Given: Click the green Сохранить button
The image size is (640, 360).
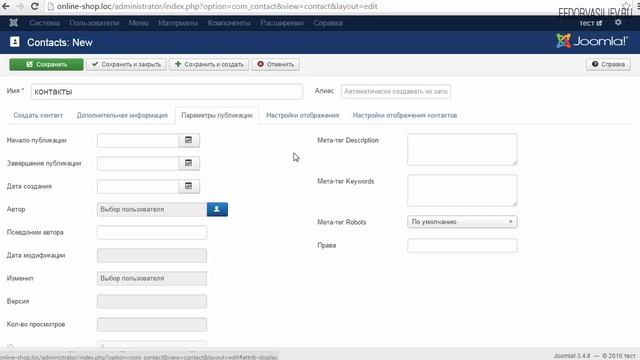Looking at the screenshot, I should [x=47, y=64].
